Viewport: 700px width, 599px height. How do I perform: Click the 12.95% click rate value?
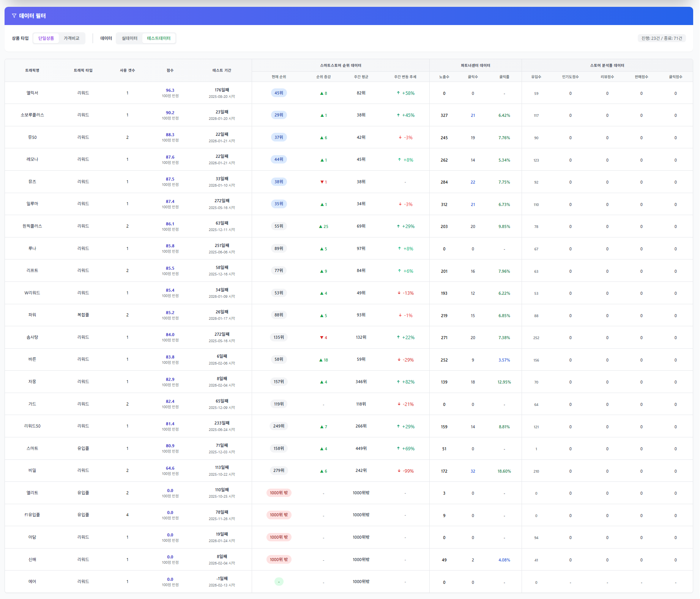pos(504,382)
